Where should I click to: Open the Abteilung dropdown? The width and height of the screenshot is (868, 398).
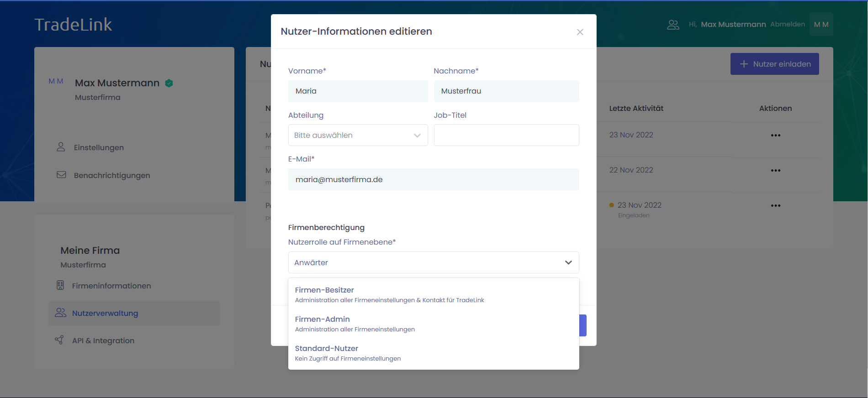pyautogui.click(x=358, y=135)
